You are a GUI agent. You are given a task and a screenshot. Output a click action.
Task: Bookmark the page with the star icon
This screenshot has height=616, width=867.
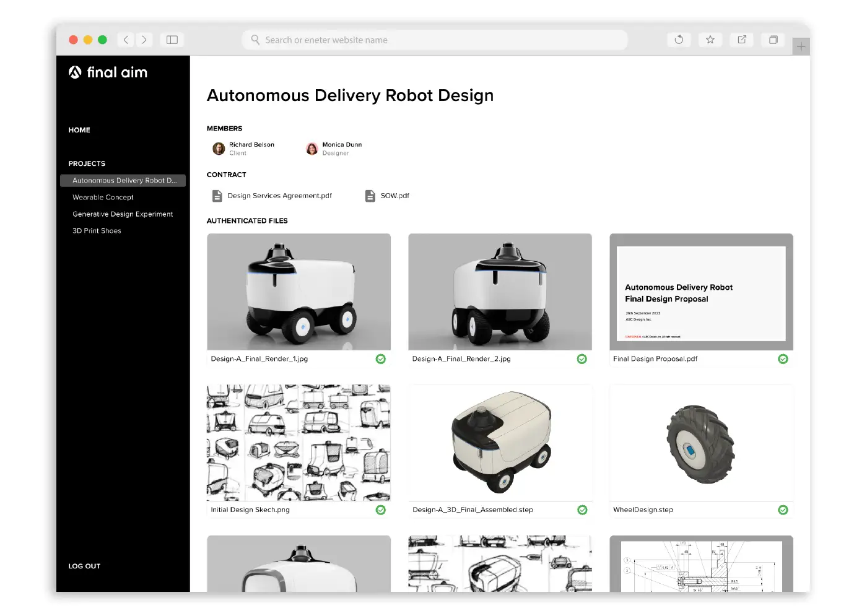(710, 40)
